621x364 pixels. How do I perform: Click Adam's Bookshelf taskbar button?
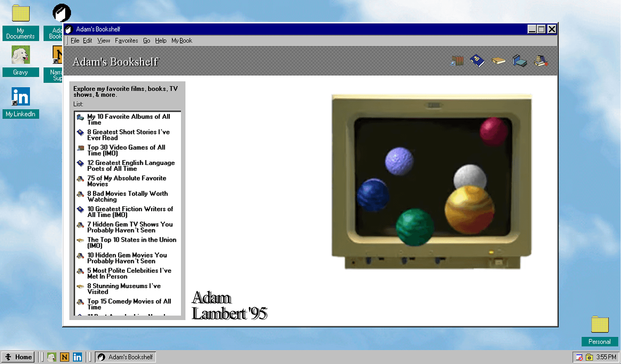coord(125,357)
